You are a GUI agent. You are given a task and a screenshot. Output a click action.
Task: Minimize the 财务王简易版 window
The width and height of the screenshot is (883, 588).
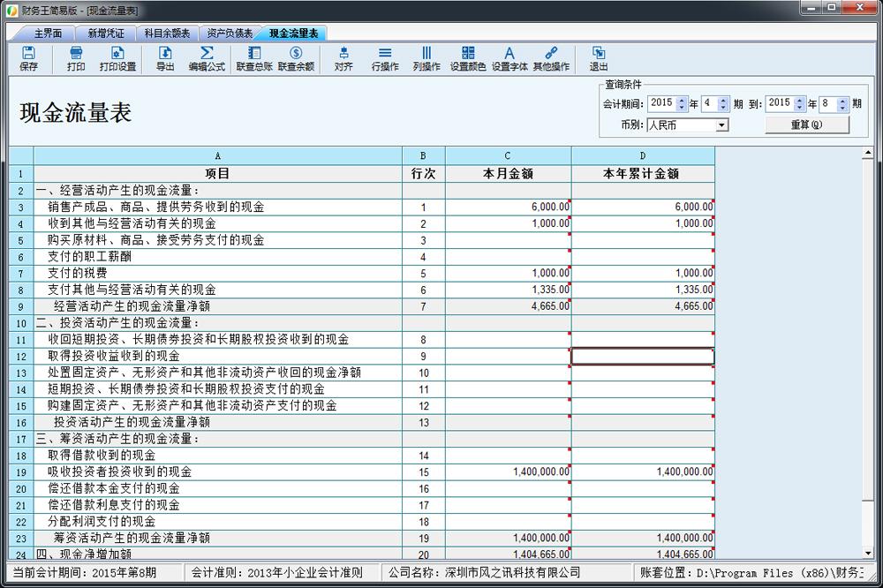coord(811,8)
